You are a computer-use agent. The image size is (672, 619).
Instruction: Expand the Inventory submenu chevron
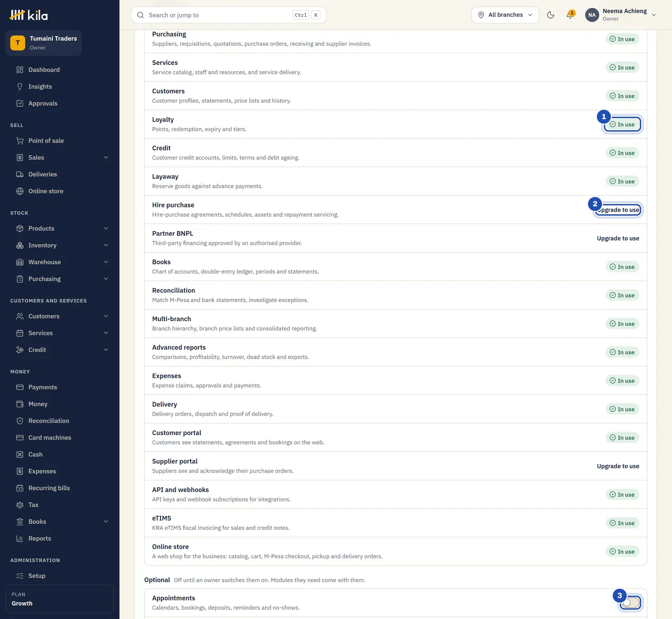click(x=106, y=245)
